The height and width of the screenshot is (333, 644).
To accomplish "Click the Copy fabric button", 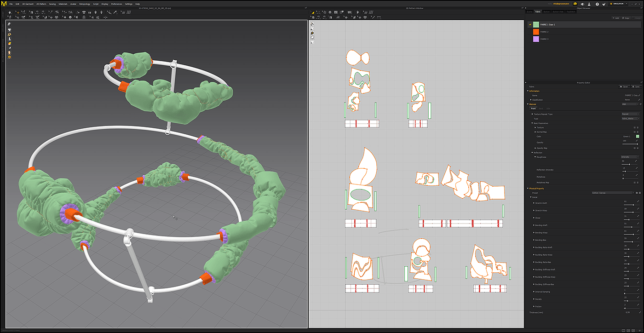I will point(626,18).
